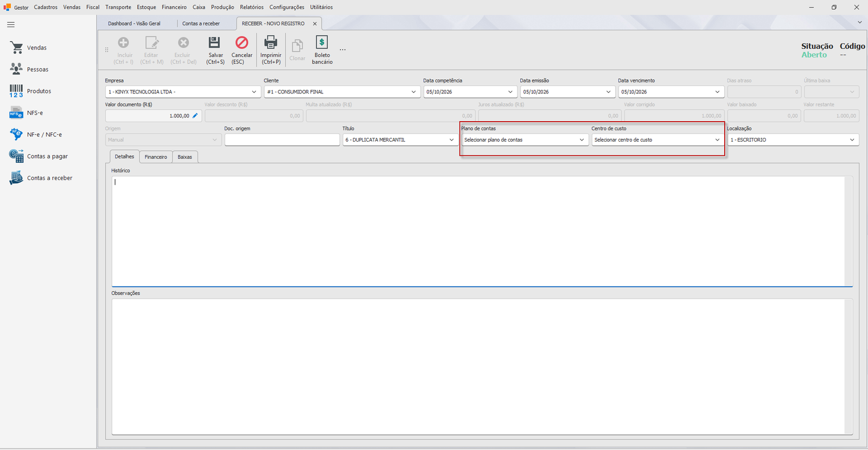Open Produtos from the sidebar
The image size is (868, 450).
[30, 91]
